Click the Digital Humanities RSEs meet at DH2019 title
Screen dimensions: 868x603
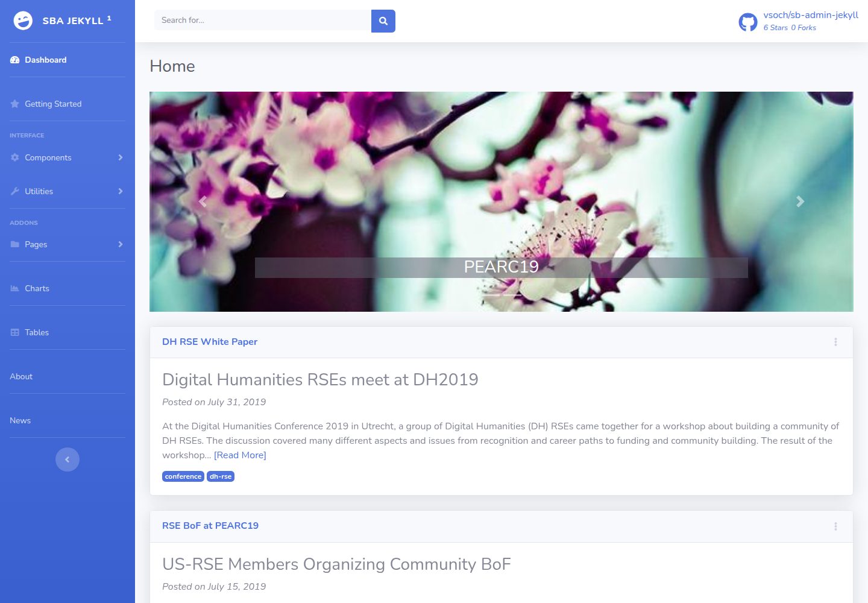(x=320, y=380)
